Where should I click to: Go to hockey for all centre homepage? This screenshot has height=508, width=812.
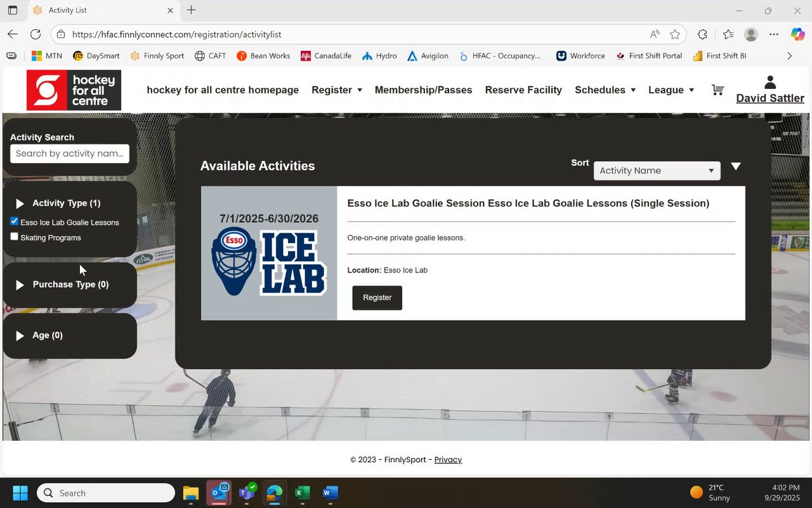[223, 90]
